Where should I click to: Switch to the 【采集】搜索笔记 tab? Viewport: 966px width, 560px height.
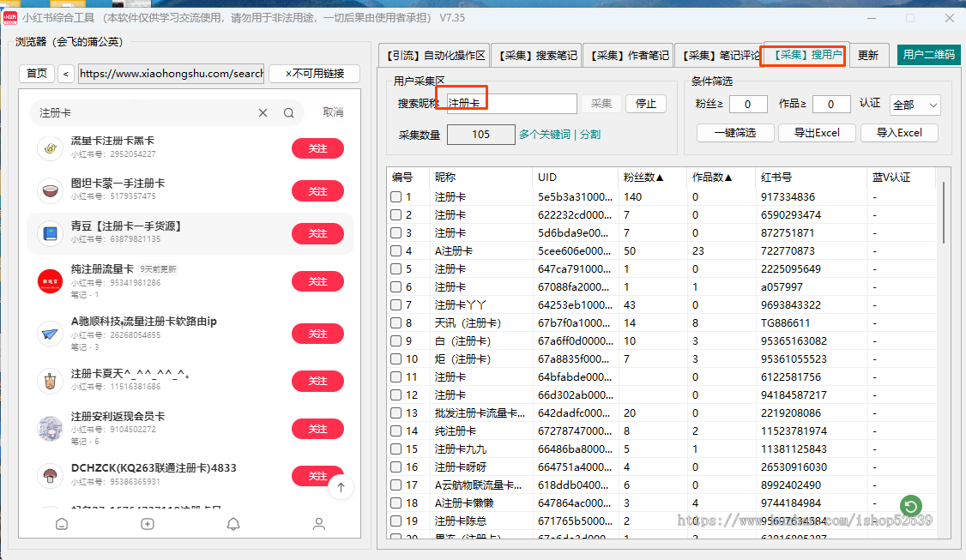538,56
